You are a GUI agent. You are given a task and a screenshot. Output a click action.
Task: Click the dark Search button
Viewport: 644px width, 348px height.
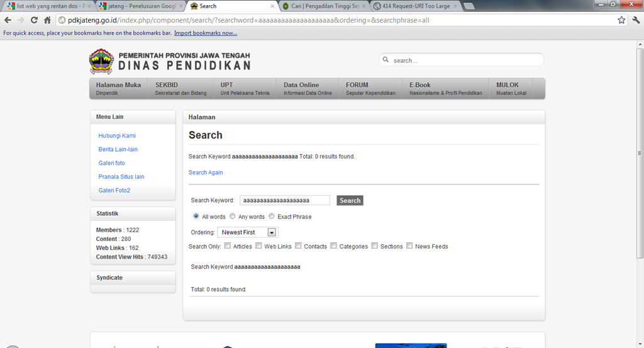[350, 201]
